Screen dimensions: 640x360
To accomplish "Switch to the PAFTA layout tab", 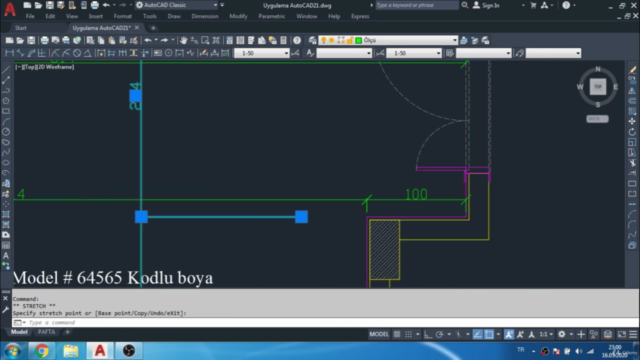I will point(47,332).
